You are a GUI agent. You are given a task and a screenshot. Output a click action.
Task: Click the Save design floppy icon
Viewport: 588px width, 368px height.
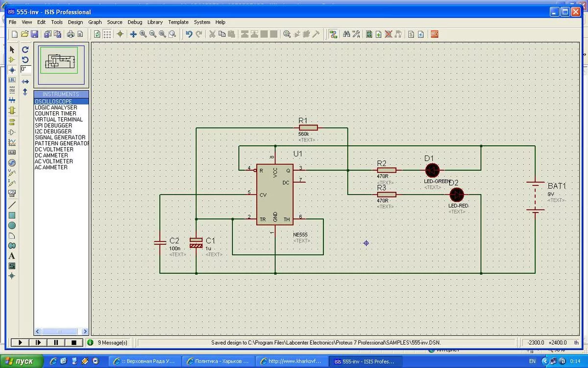point(34,34)
